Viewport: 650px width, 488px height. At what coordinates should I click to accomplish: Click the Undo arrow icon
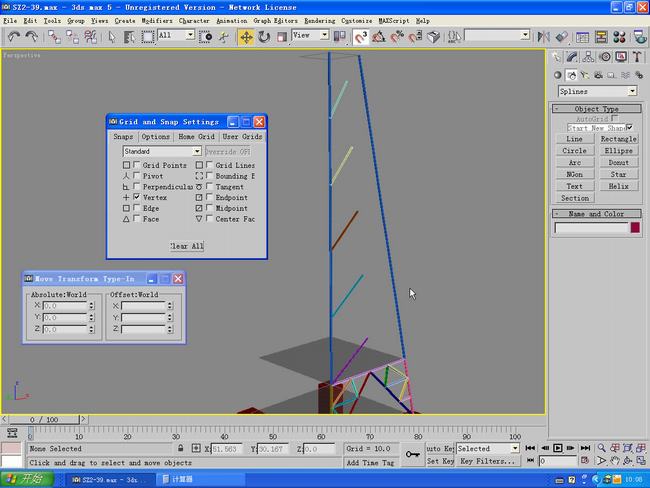[x=14, y=37]
